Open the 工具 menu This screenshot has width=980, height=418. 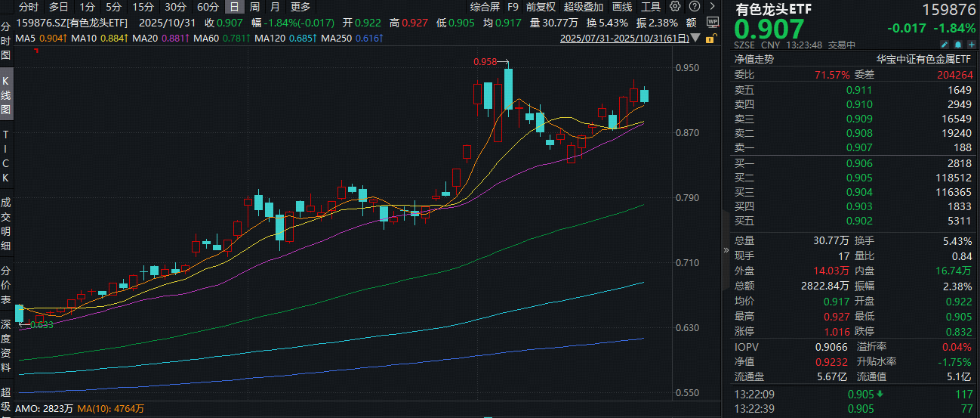[651, 7]
